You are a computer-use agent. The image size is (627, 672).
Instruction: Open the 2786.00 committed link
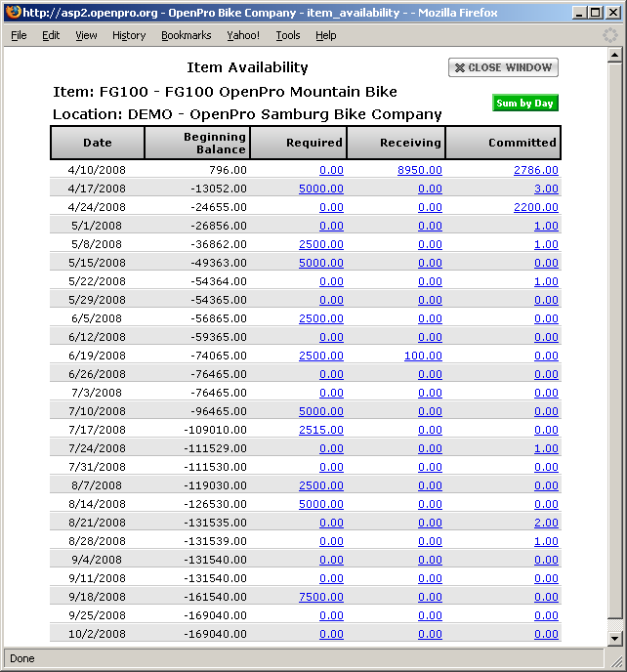pos(535,170)
